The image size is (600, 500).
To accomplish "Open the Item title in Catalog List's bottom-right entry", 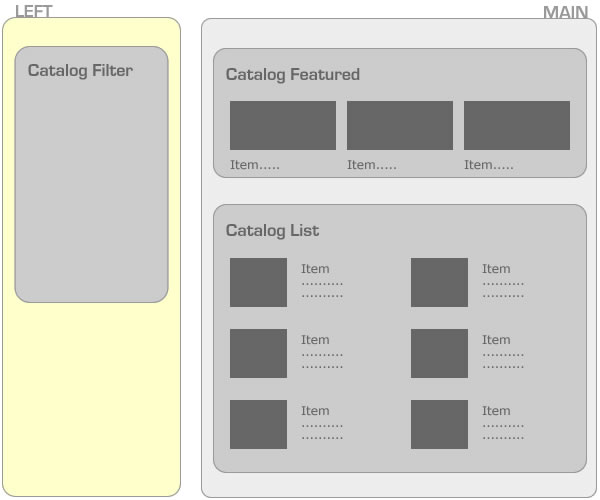I will [496, 411].
